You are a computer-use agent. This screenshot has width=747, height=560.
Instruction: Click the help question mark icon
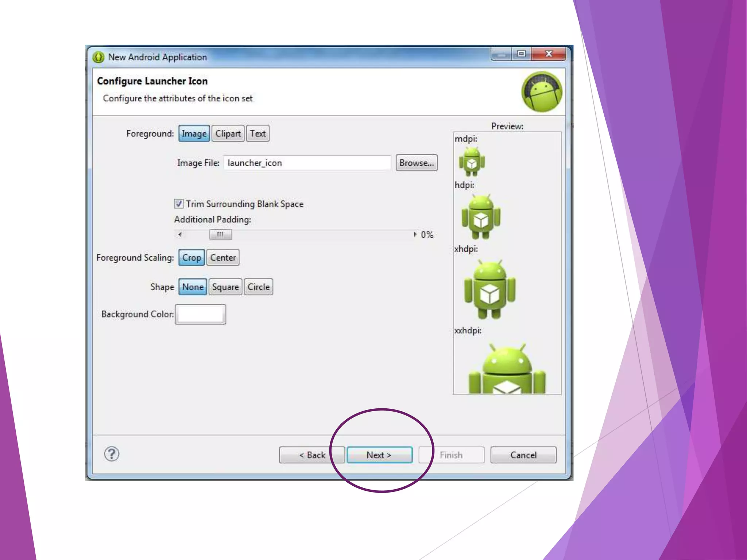coord(112,454)
